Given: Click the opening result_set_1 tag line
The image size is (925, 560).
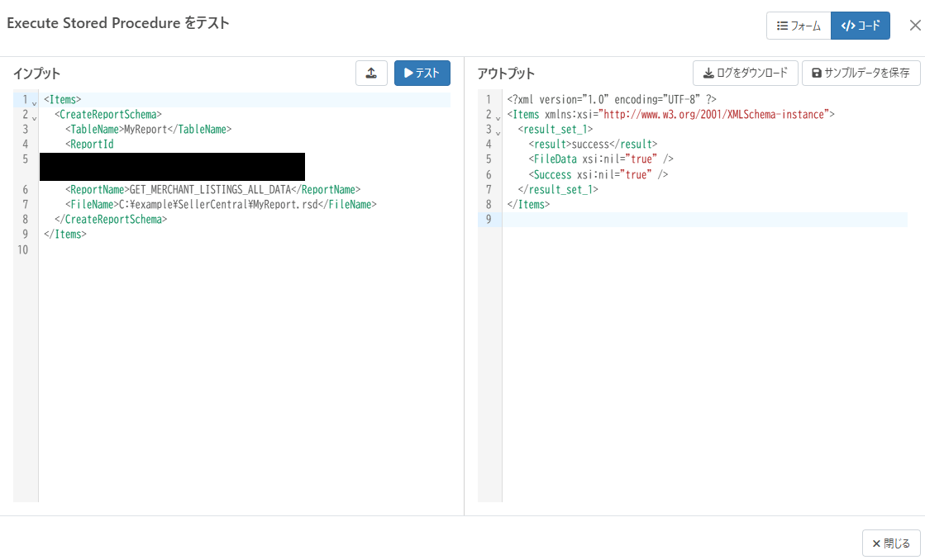Looking at the screenshot, I should pos(555,129).
